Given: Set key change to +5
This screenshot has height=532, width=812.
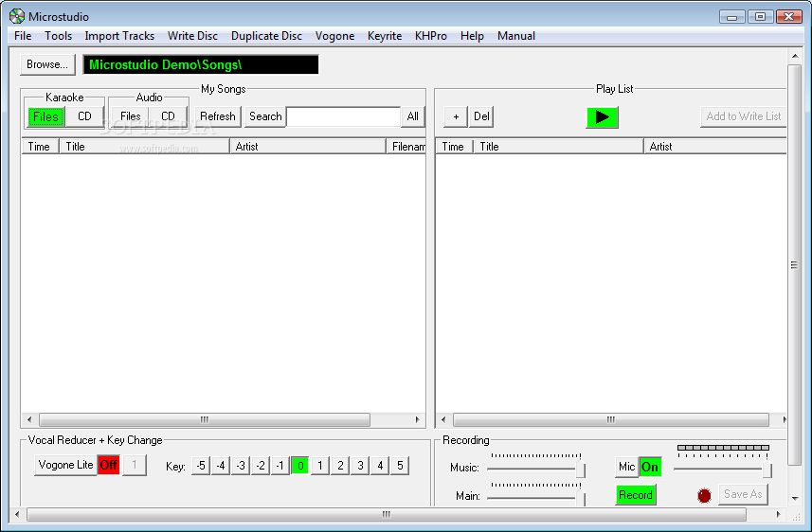Looking at the screenshot, I should pyautogui.click(x=400, y=466).
